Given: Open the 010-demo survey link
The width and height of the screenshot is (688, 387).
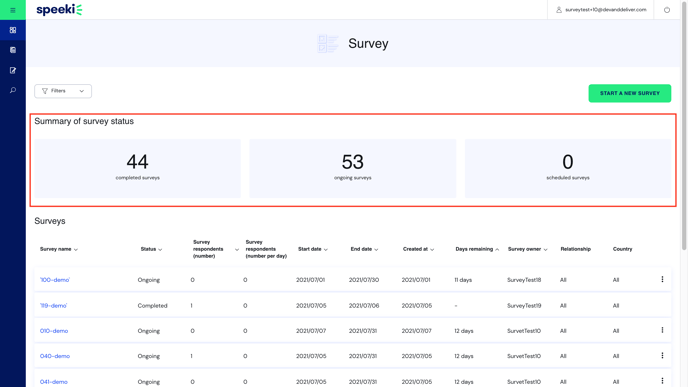Looking at the screenshot, I should pyautogui.click(x=54, y=331).
